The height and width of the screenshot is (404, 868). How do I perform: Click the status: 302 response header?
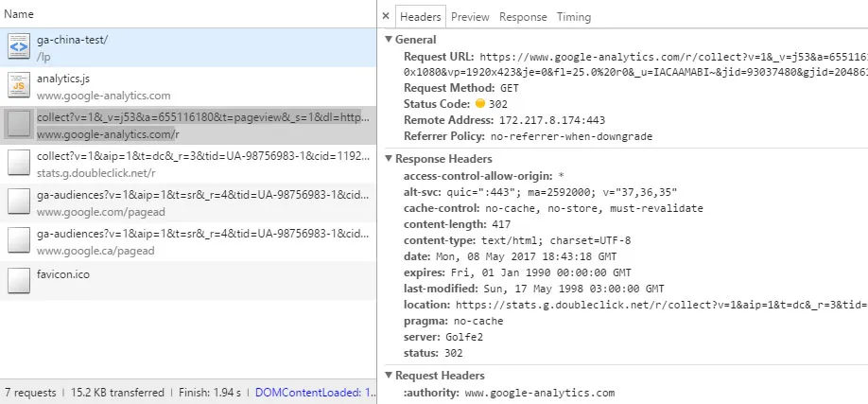point(433,353)
